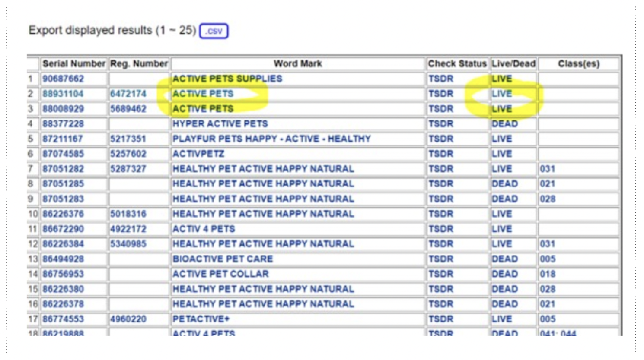Click registration number 4922172
Viewport: 644px width, 360px height.
pos(128,229)
